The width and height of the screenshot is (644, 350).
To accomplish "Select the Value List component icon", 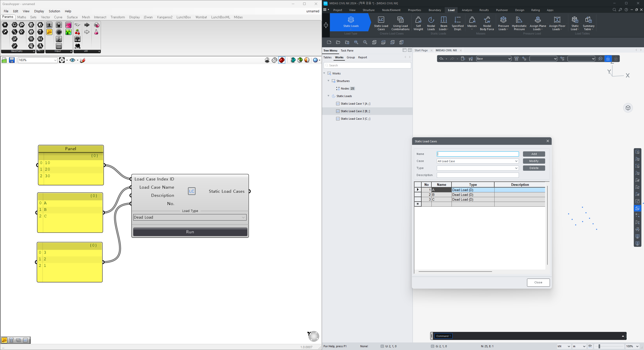I will (59, 46).
